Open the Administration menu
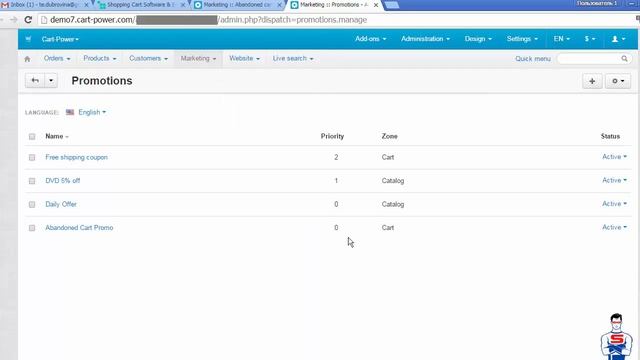This screenshot has height=360, width=640. click(x=425, y=39)
